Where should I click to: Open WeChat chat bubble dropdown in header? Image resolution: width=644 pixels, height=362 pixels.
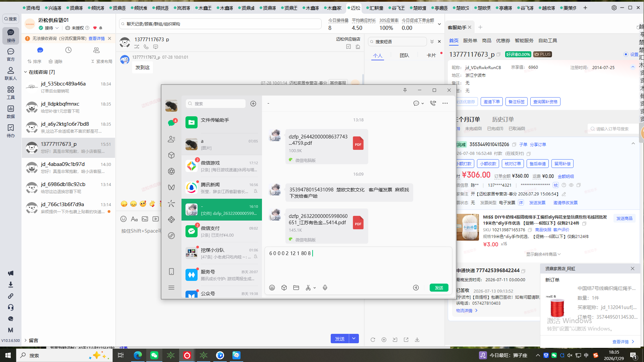(419, 103)
